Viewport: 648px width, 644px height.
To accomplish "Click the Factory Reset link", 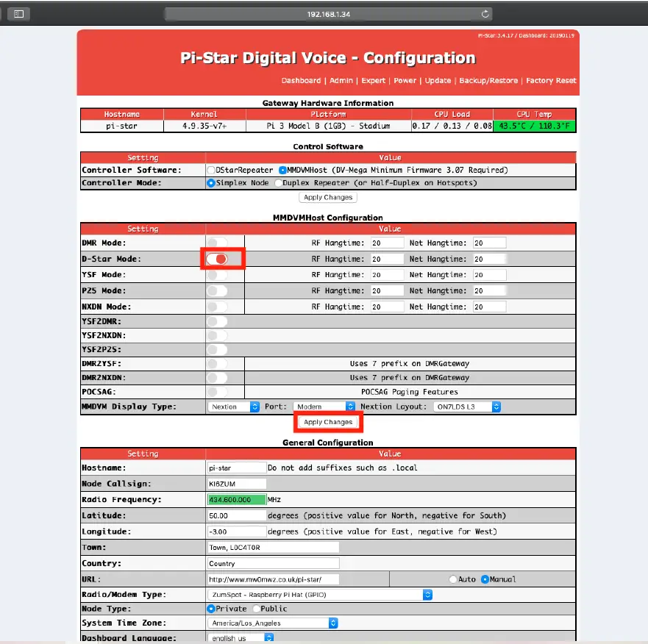I will pyautogui.click(x=551, y=81).
